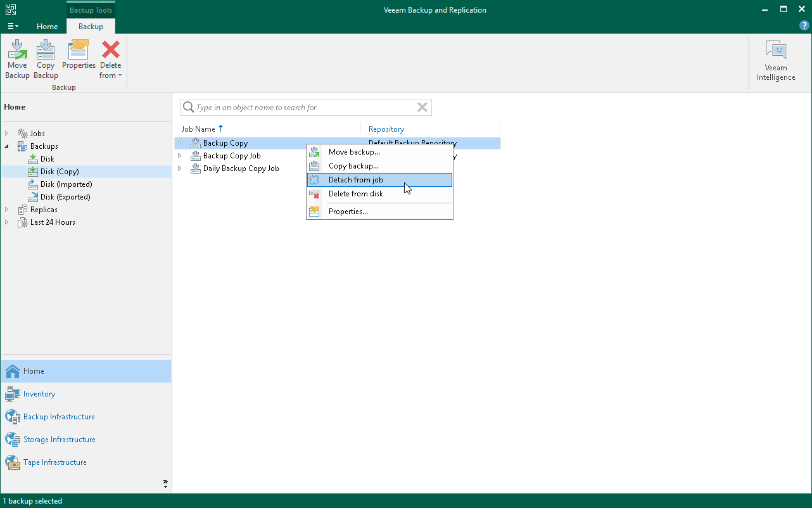Image resolution: width=812 pixels, height=508 pixels.
Task: Select Delete from disk in context menu
Action: [x=355, y=194]
